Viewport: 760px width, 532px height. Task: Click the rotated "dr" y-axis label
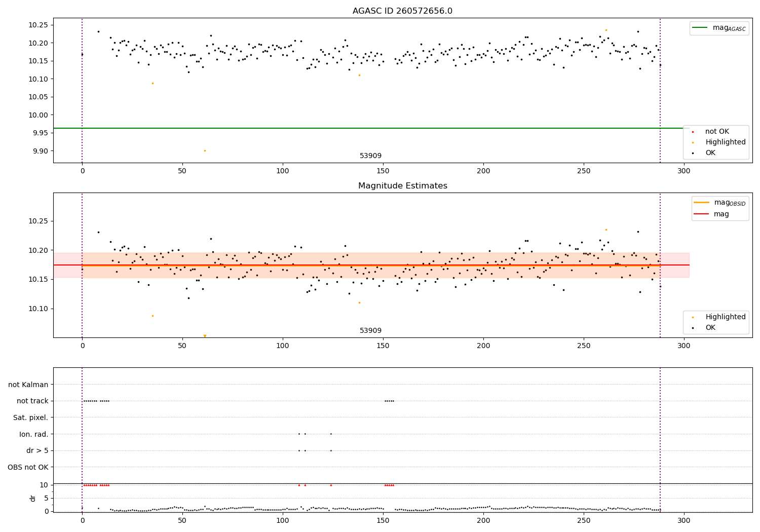[33, 498]
